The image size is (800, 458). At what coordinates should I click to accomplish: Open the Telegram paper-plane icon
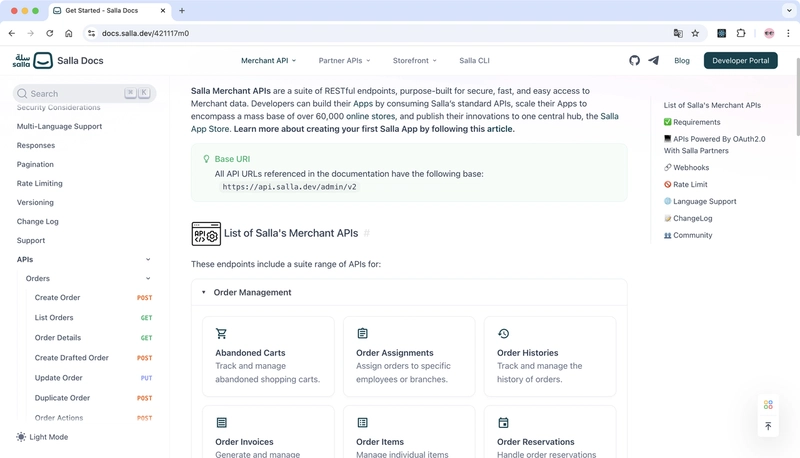tap(654, 61)
